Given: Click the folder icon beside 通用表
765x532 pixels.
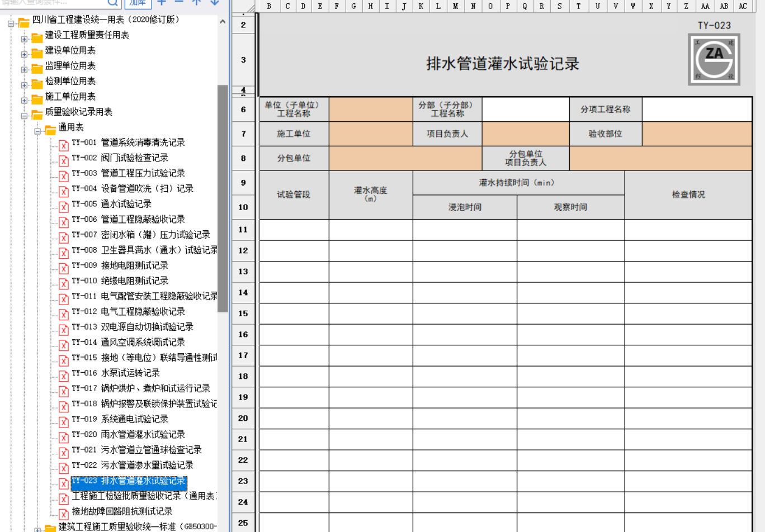Looking at the screenshot, I should 50,130.
